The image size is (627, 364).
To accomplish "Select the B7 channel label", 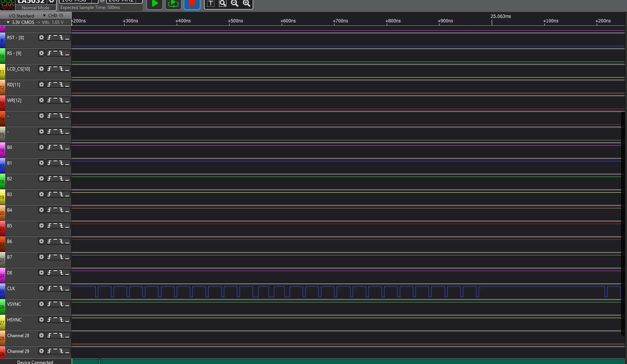I will (10, 257).
